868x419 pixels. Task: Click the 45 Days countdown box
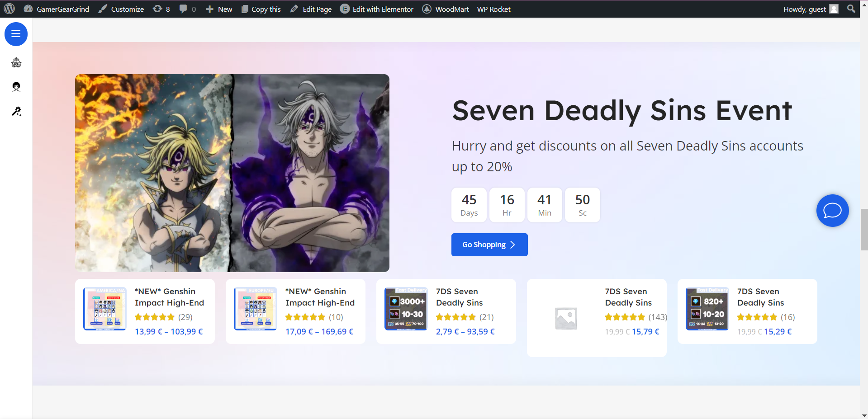[469, 205]
